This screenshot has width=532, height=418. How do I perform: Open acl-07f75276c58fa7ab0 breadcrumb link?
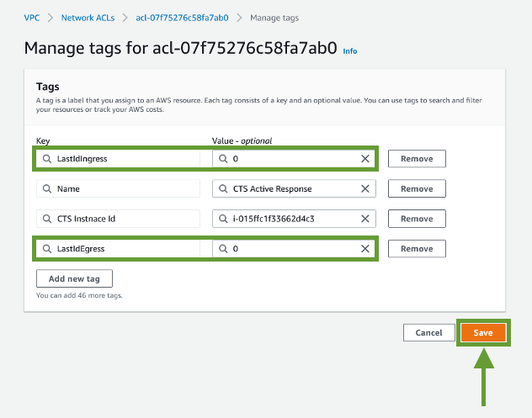(x=182, y=18)
